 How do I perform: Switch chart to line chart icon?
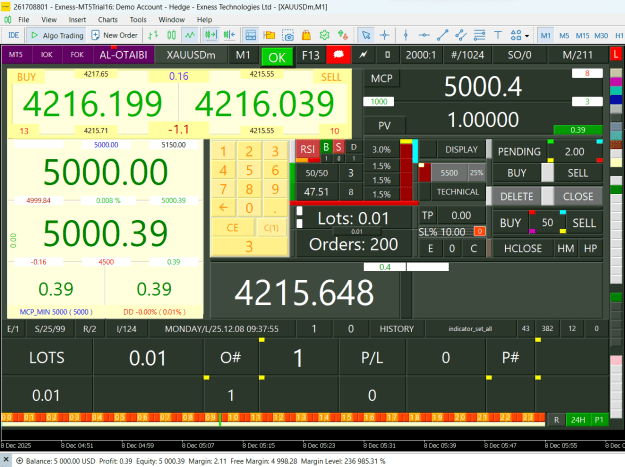[190, 35]
